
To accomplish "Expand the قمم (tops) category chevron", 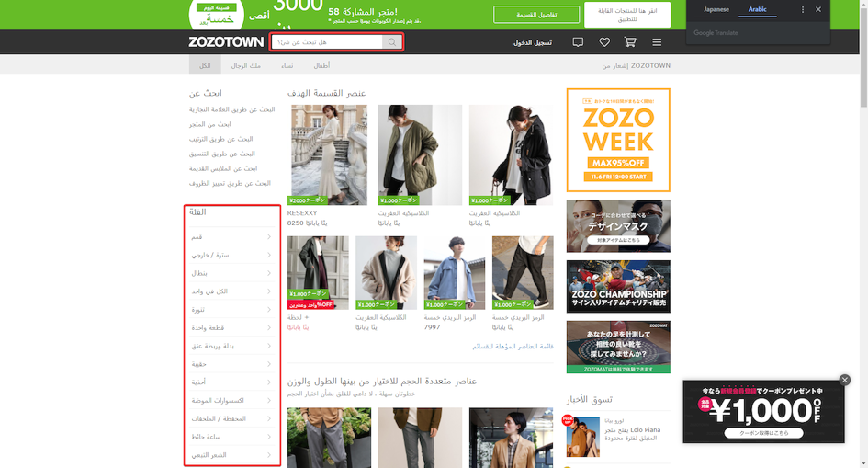I will pos(269,237).
